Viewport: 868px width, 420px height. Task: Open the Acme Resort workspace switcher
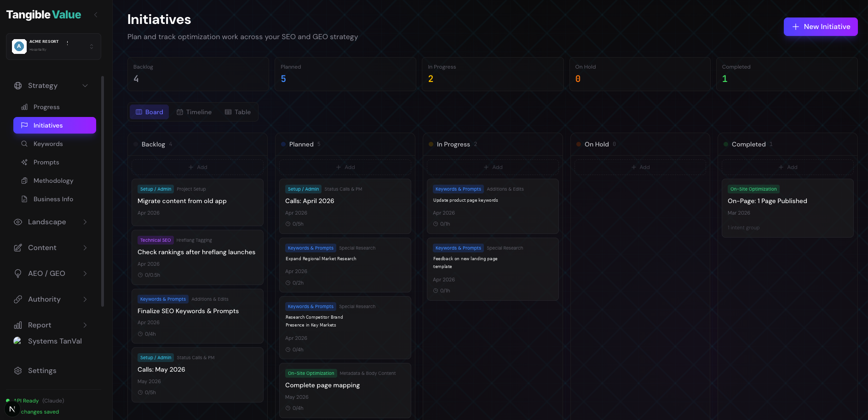coord(53,46)
